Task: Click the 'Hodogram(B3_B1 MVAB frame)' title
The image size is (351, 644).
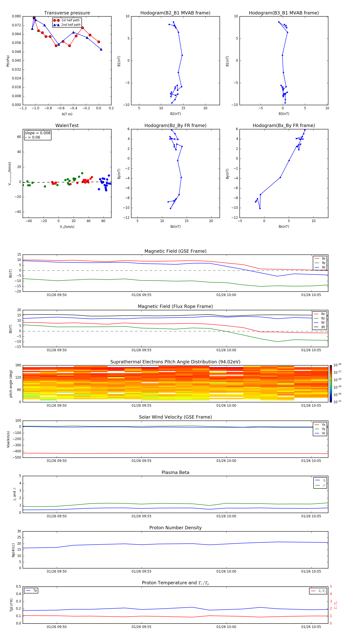Action: coord(284,13)
